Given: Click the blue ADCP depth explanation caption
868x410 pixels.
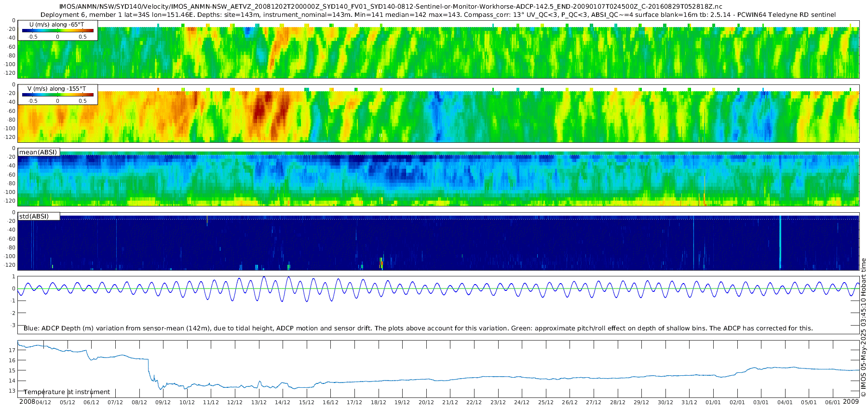Looking at the screenshot, I should point(418,328).
